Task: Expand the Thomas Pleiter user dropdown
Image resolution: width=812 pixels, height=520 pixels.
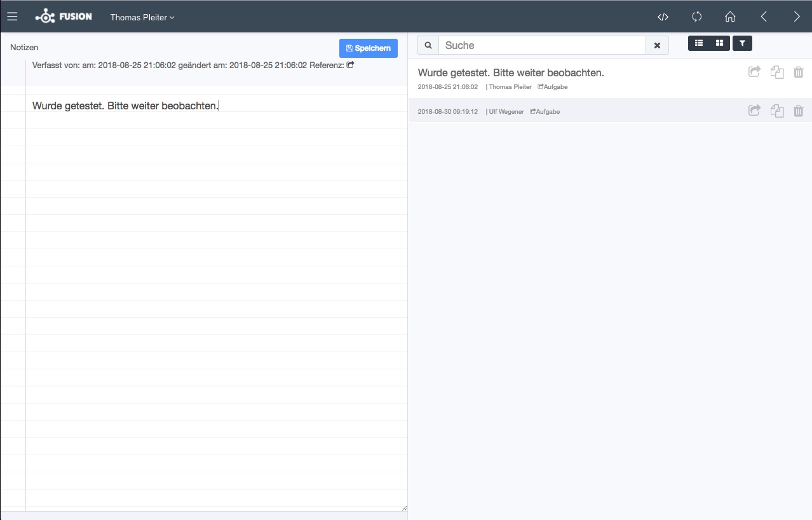Action: (142, 17)
